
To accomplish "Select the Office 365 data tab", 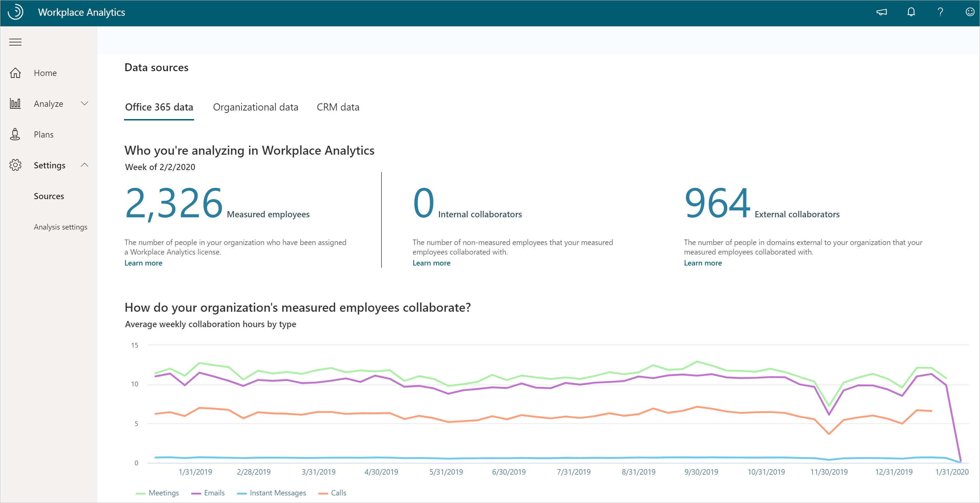I will pyautogui.click(x=159, y=107).
